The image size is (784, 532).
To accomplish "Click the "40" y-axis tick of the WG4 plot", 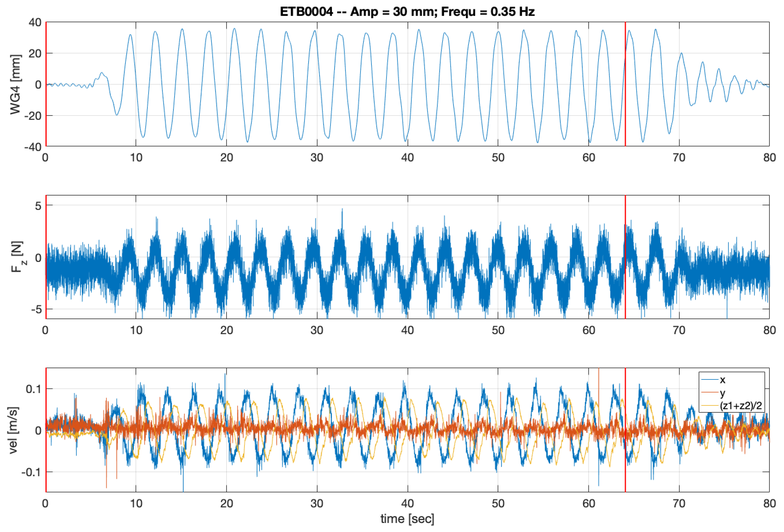I will (x=35, y=23).
